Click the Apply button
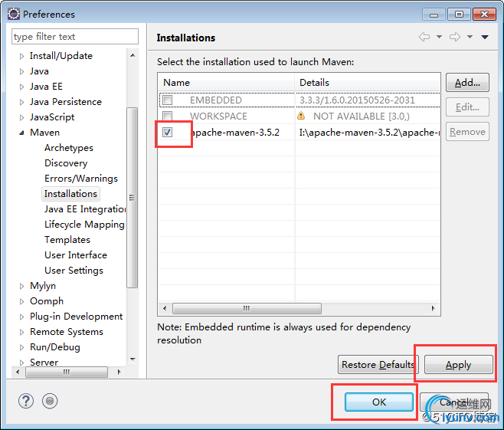This screenshot has height=430, width=504. 458,365
